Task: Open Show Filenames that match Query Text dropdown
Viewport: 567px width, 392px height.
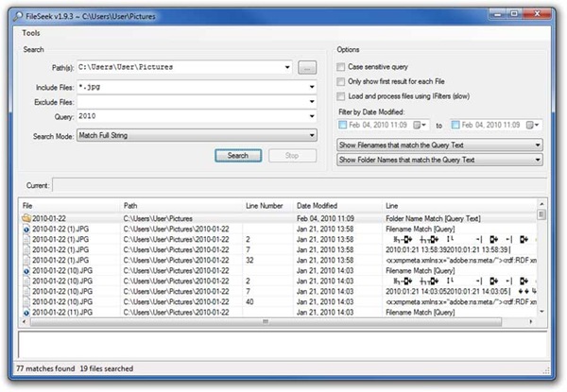Action: [439, 145]
